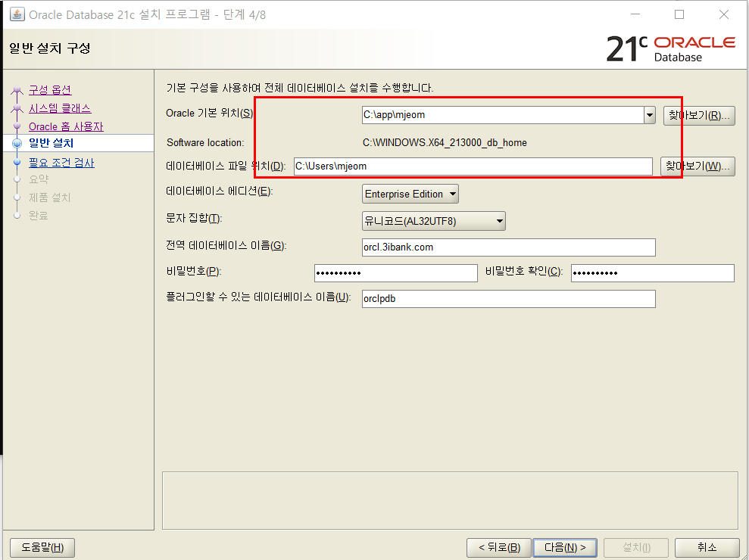
Task: Click the 다음(N) > next button
Action: point(565,548)
